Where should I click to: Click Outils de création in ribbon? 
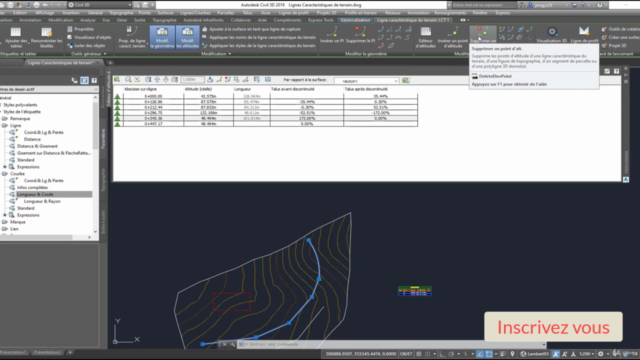pyautogui.click(x=620, y=29)
